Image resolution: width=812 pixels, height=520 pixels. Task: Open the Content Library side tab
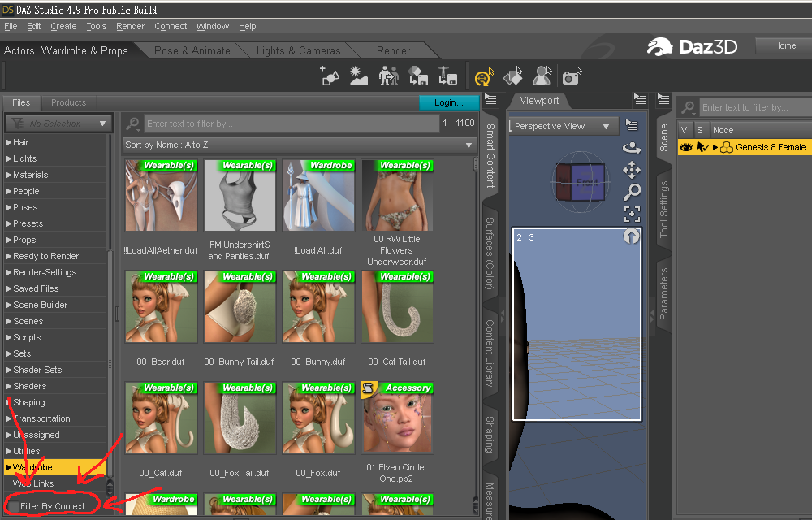pyautogui.click(x=490, y=353)
